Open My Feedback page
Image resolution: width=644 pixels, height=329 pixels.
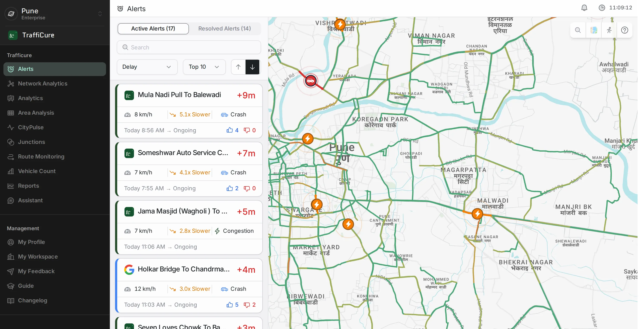[x=55, y=271]
